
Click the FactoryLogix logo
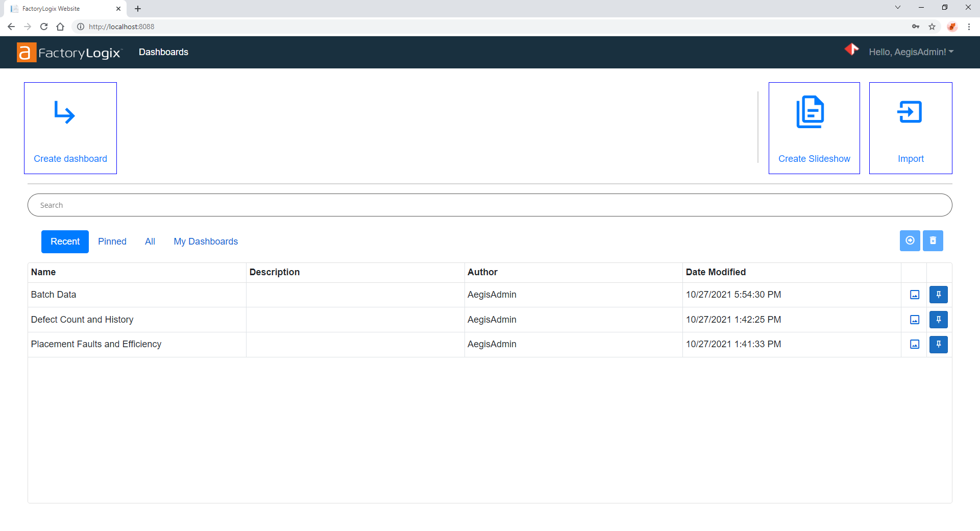coord(69,52)
